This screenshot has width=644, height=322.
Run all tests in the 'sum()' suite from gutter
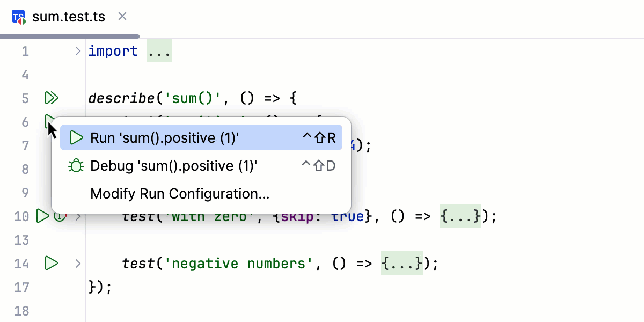pos(51,98)
